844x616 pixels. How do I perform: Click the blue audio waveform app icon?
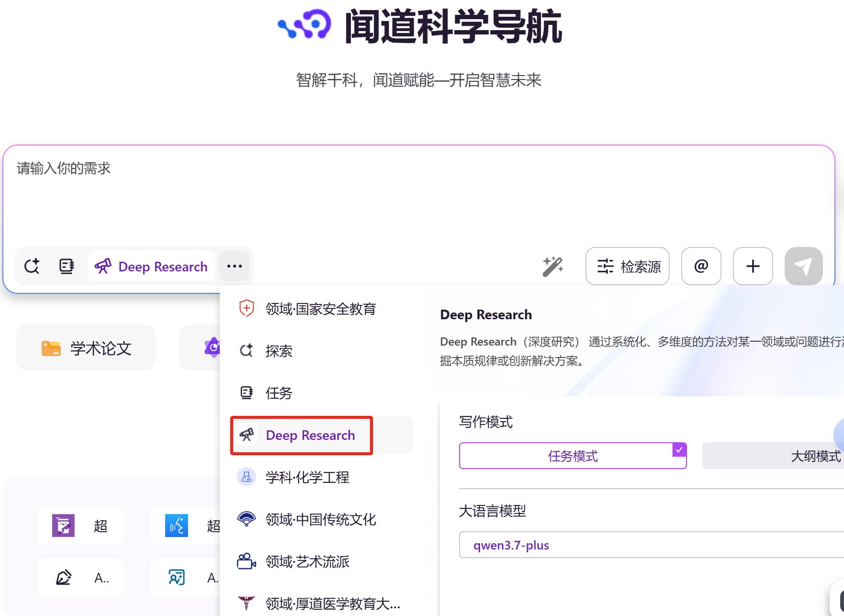tap(177, 526)
